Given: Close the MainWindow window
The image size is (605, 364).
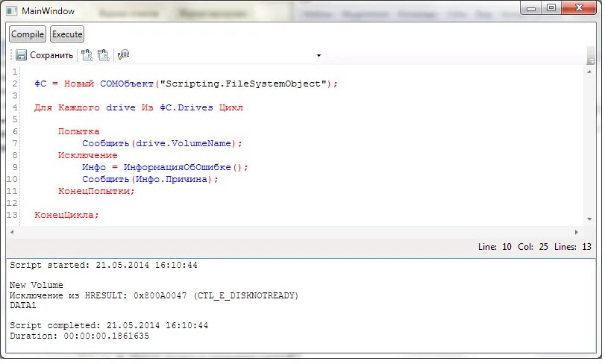Looking at the screenshot, I should coord(579,8).
